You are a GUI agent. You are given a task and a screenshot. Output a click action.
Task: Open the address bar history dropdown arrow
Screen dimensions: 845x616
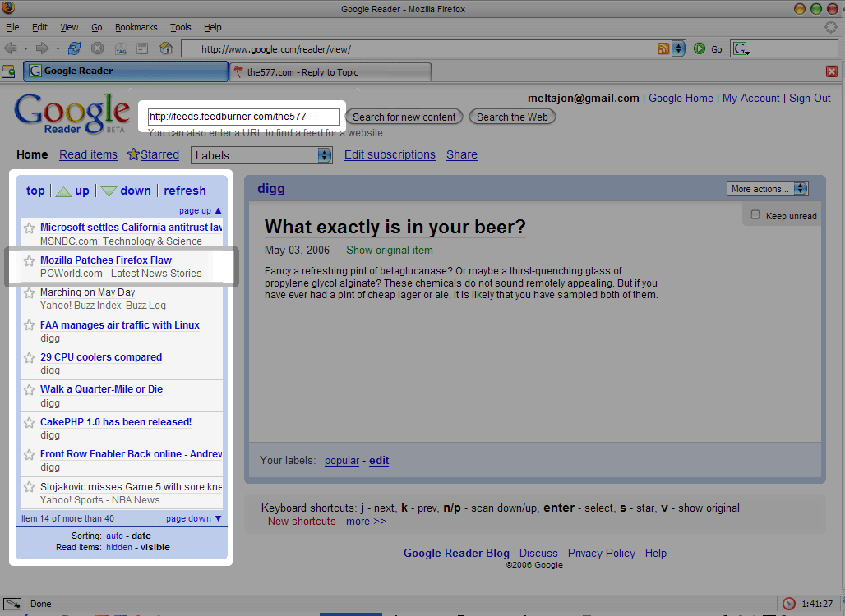pos(679,49)
